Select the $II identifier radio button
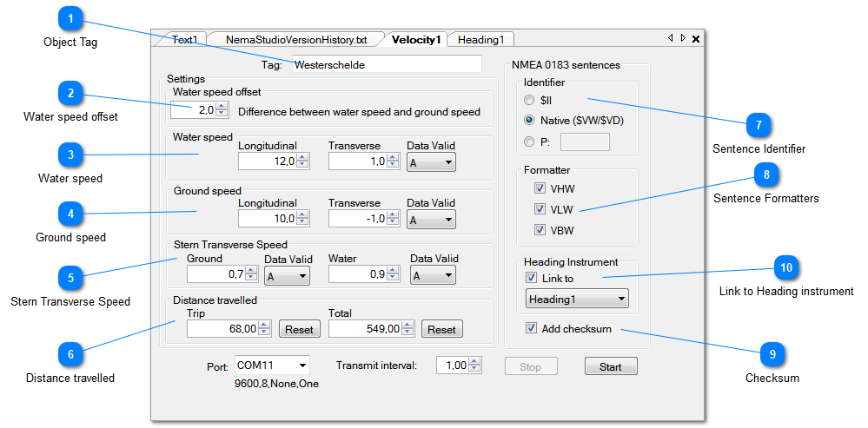This screenshot has height=428, width=868. click(529, 101)
